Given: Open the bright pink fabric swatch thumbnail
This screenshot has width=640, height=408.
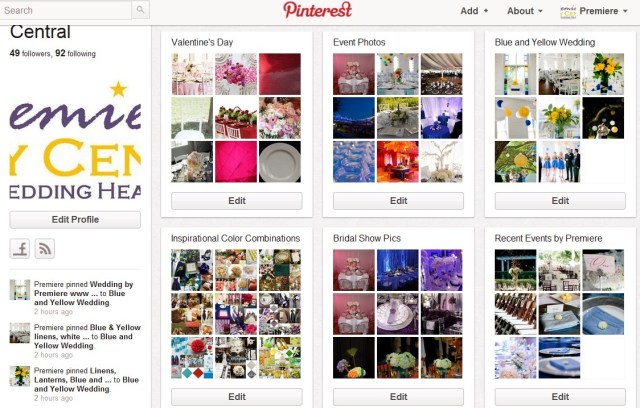Looking at the screenshot, I should point(236,162).
